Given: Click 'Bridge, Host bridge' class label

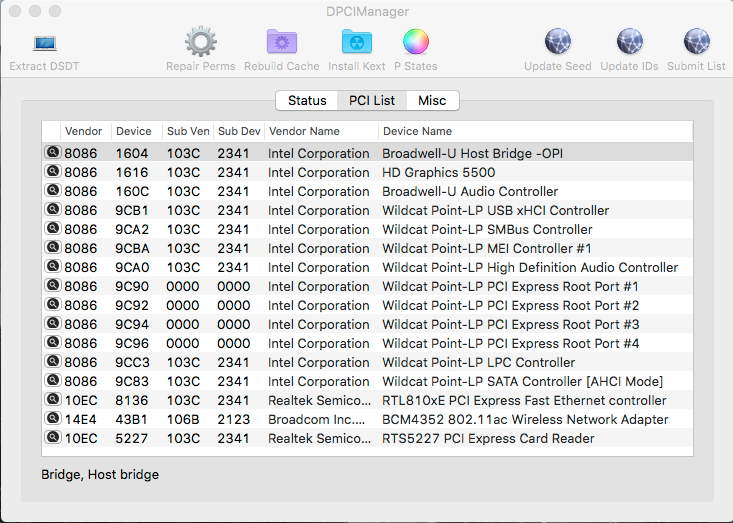Looking at the screenshot, I should pos(100,475).
